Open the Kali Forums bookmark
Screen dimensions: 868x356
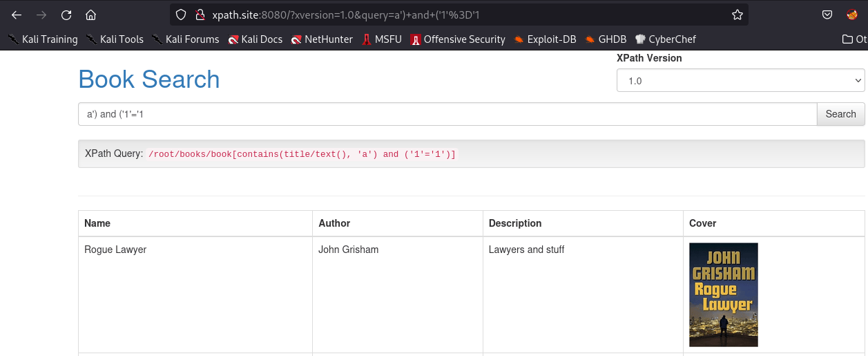[185, 39]
